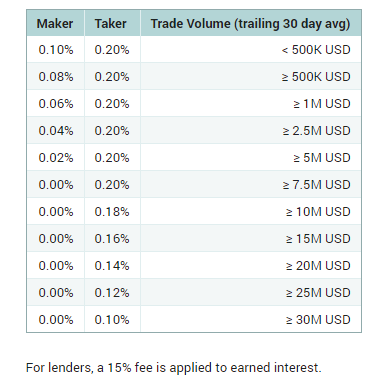Image resolution: width=387 pixels, height=388 pixels.
Task: Click the 0.16% taker fee cell
Action: click(112, 239)
